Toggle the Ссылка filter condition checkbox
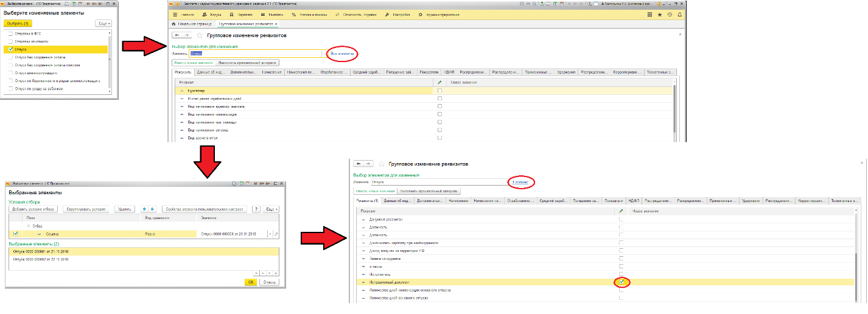Screen dimensions: 868x314 16,233
